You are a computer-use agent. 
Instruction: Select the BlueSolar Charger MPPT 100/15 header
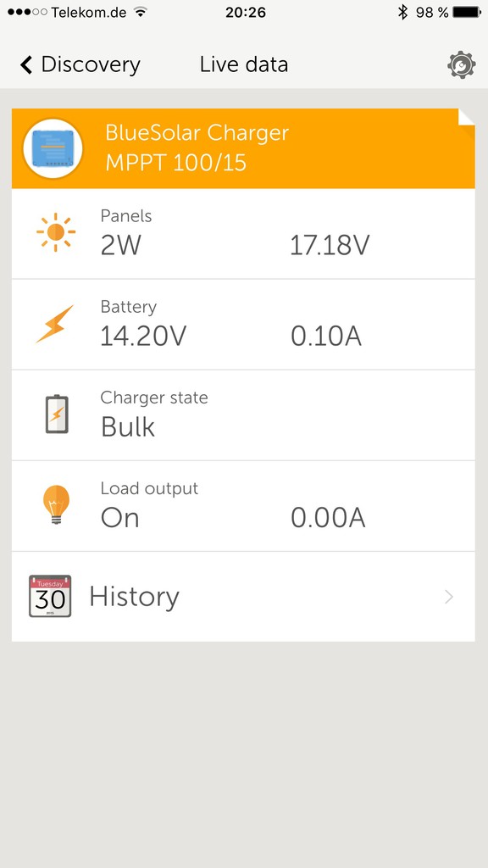coord(243,148)
